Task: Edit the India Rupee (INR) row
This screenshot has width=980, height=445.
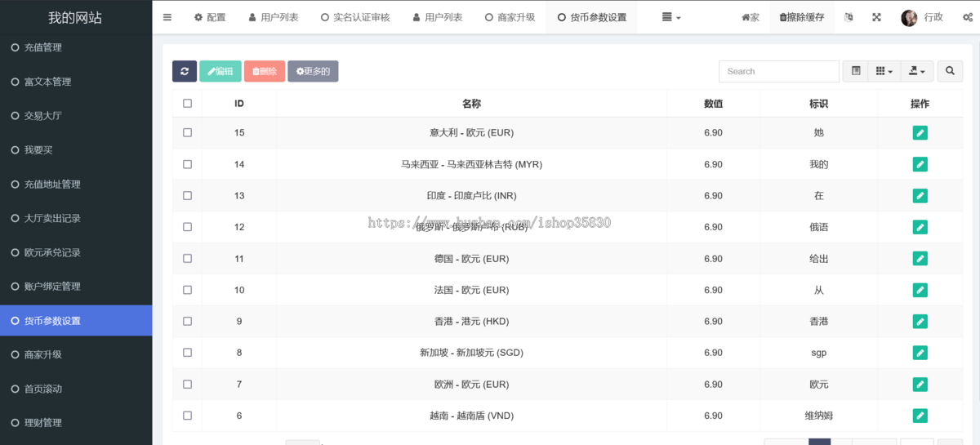Action: point(920,196)
